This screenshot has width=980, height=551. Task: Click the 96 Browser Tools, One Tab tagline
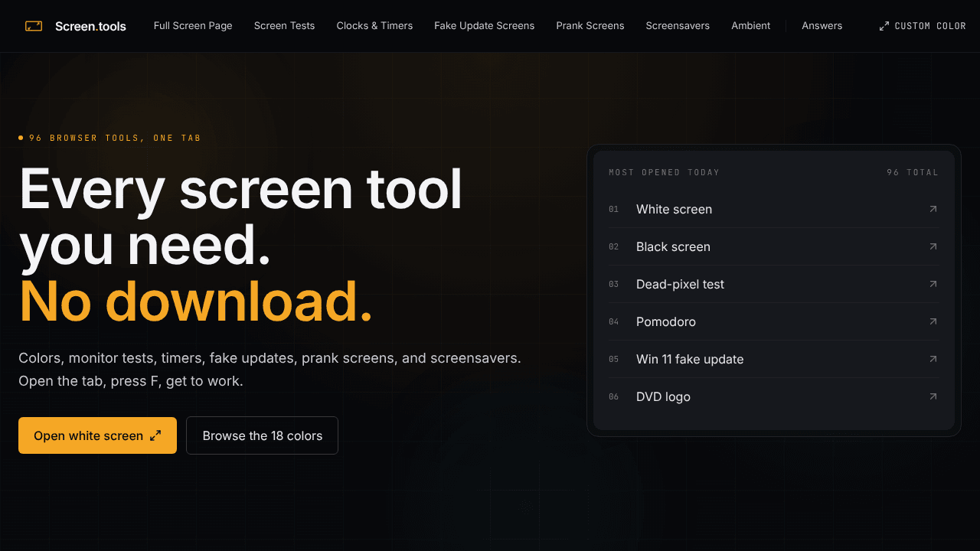115,138
